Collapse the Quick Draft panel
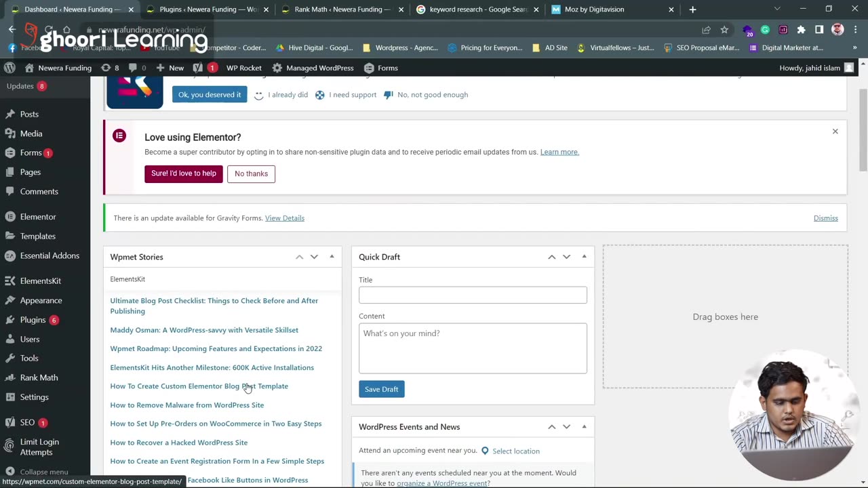 click(584, 257)
